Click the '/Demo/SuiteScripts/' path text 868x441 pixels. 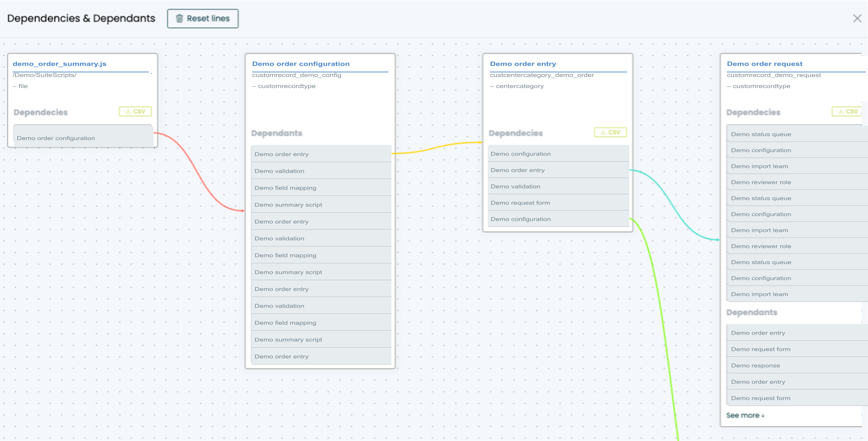point(45,75)
